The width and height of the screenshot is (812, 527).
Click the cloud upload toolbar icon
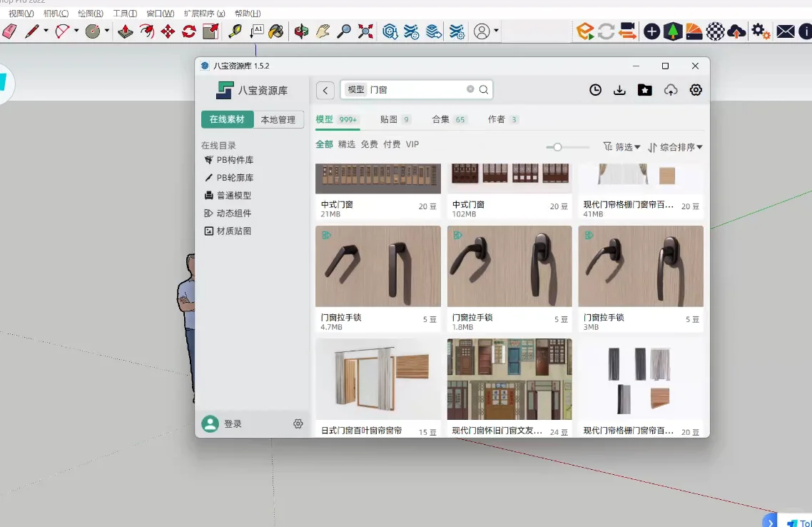[x=736, y=31]
